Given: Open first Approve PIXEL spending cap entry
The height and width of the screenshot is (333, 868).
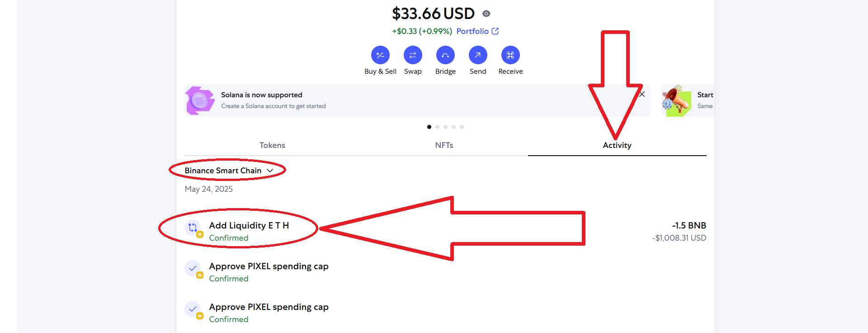Looking at the screenshot, I should (x=445, y=272).
